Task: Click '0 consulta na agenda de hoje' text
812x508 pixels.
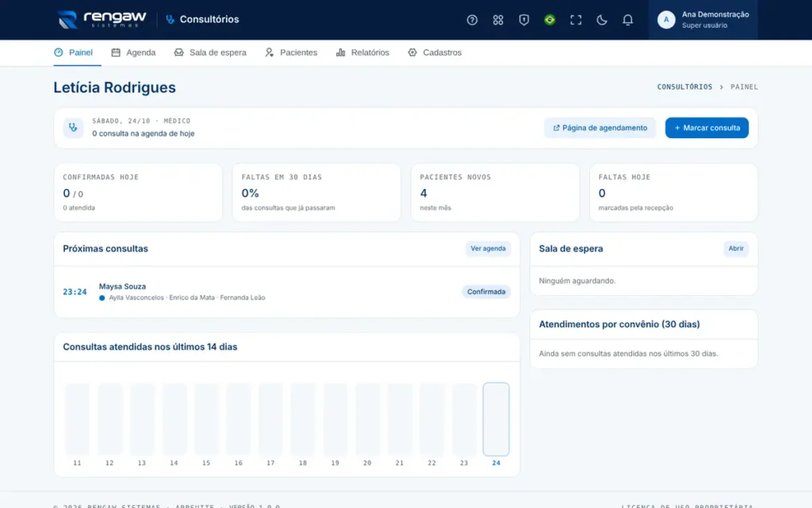Action: [x=144, y=133]
